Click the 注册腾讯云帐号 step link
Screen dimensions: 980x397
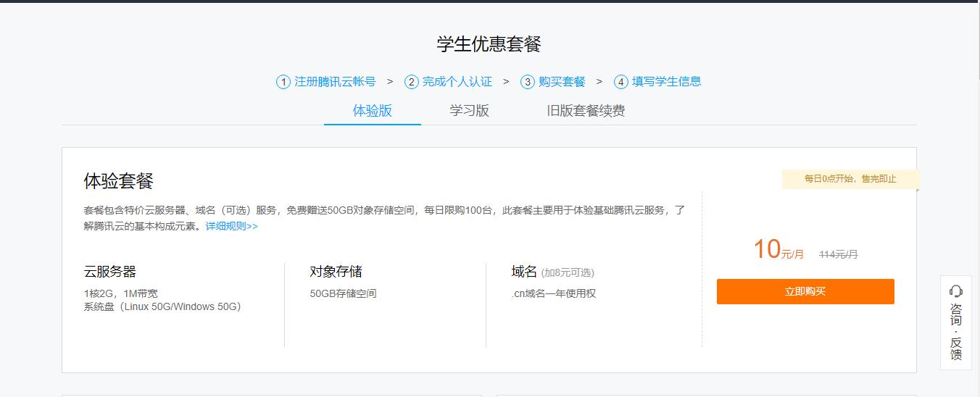point(335,82)
